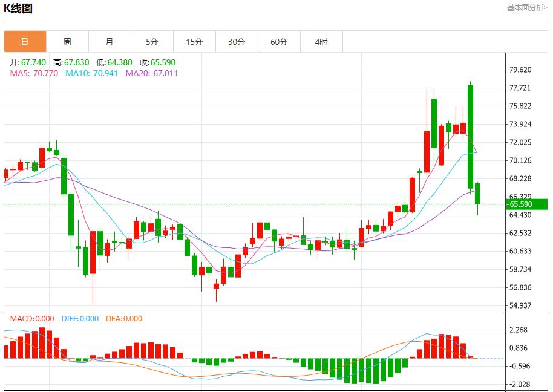
Task: Open the 月 monthly chart tab
Action: pos(110,42)
